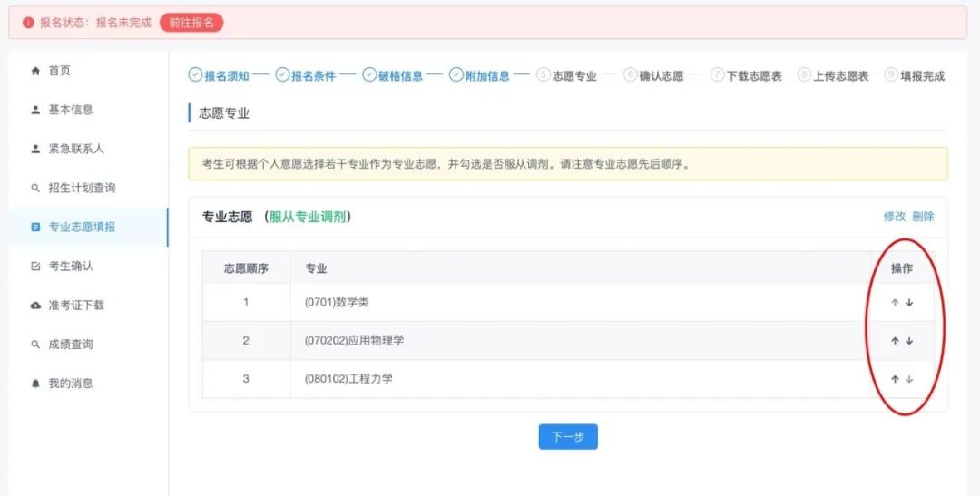Select the 上传志愿表 step label
980x496 pixels.
click(x=840, y=75)
